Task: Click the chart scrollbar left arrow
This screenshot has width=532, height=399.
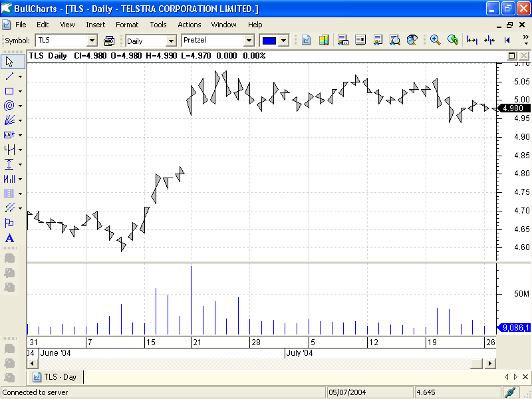Action: [x=33, y=364]
